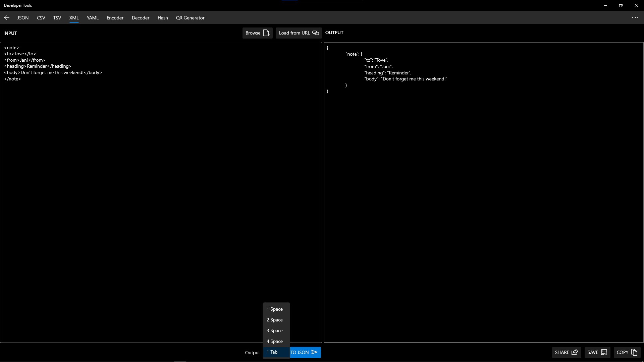This screenshot has width=644, height=362.
Task: Go to the QR Generator tab
Action: click(x=190, y=18)
